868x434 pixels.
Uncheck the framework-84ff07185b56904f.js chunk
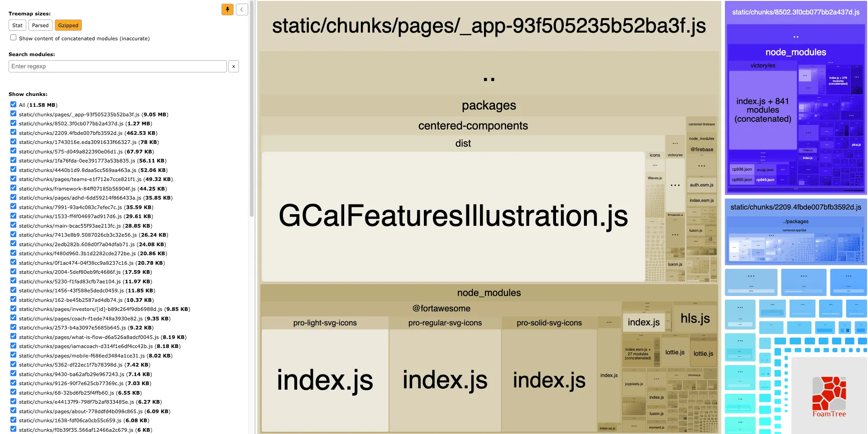13,188
